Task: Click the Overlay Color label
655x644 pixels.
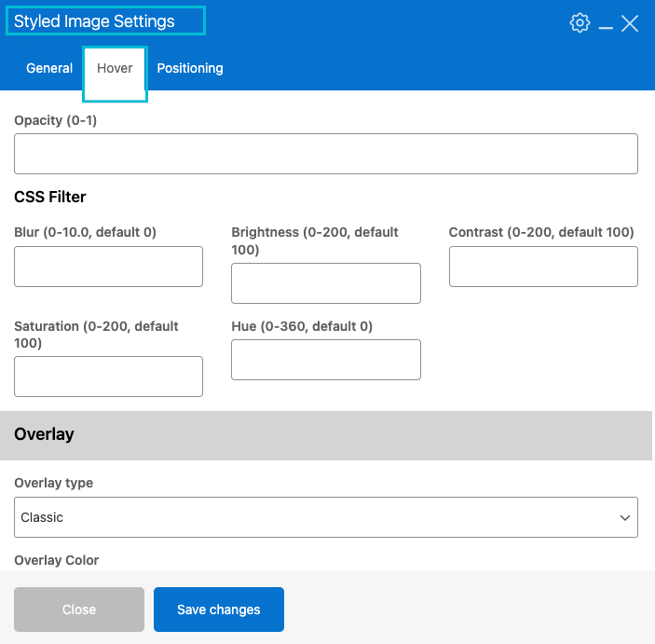Action: [56, 560]
